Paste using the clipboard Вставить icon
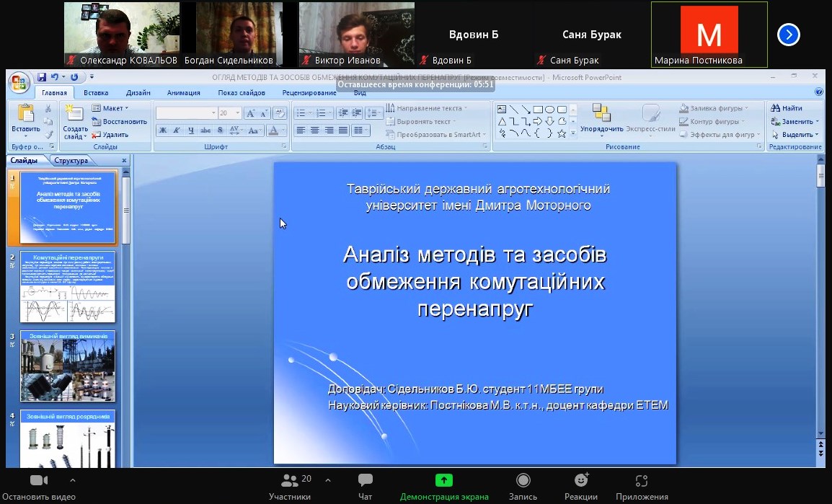This screenshot has height=504, width=832. pyautogui.click(x=25, y=113)
